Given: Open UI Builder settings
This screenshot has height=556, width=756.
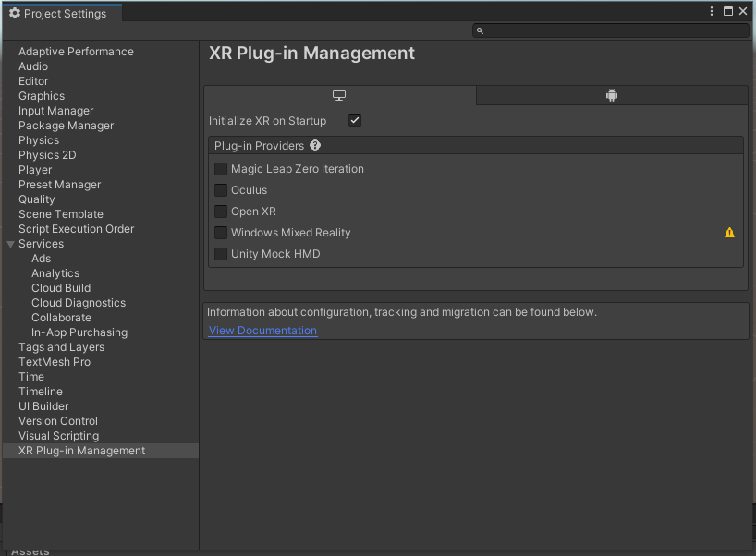Looking at the screenshot, I should pos(43,406).
